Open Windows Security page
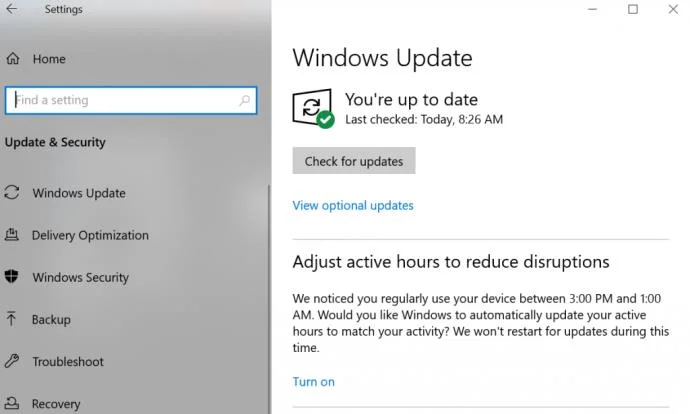690x414 pixels. [81, 278]
